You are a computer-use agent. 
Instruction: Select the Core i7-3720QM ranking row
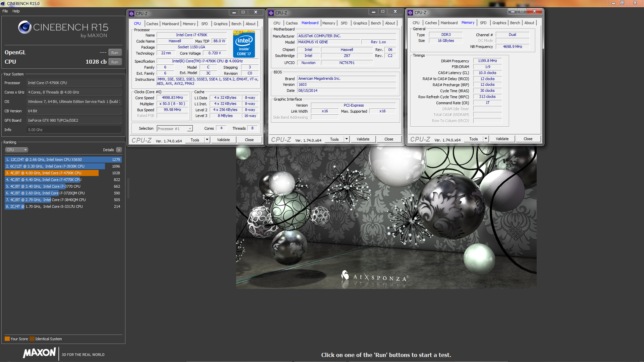click(x=63, y=193)
